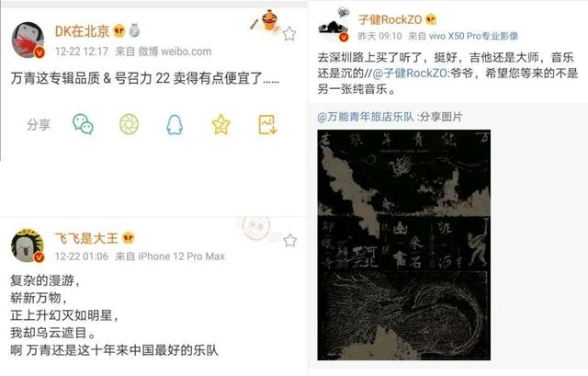
Task: Open 飞飞是大王 username link
Action: pyautogui.click(x=86, y=238)
